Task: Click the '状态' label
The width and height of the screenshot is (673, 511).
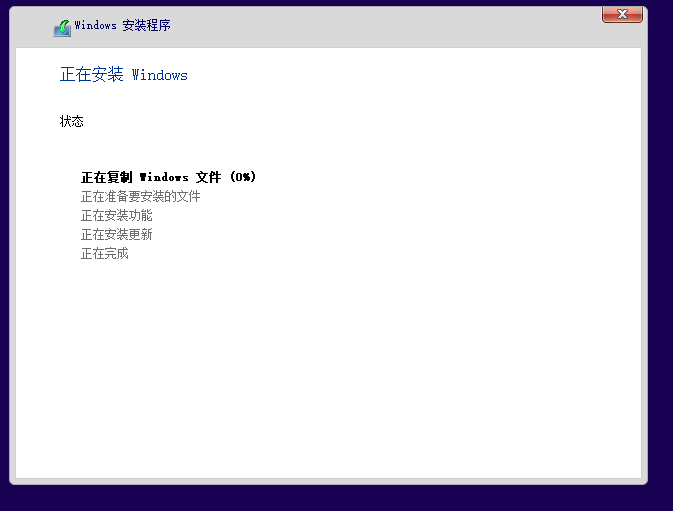Action: [71, 121]
